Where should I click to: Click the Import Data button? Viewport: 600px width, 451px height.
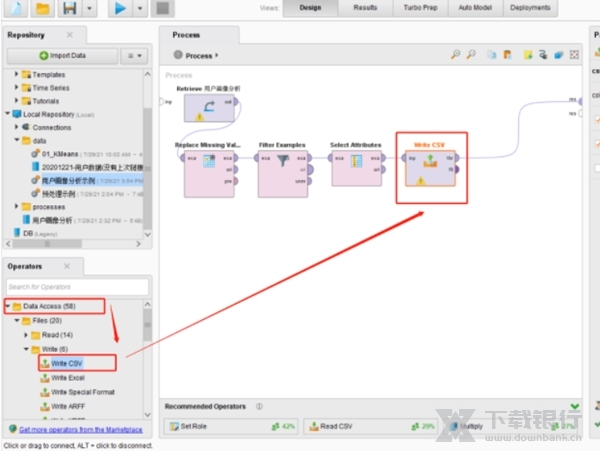tap(62, 55)
